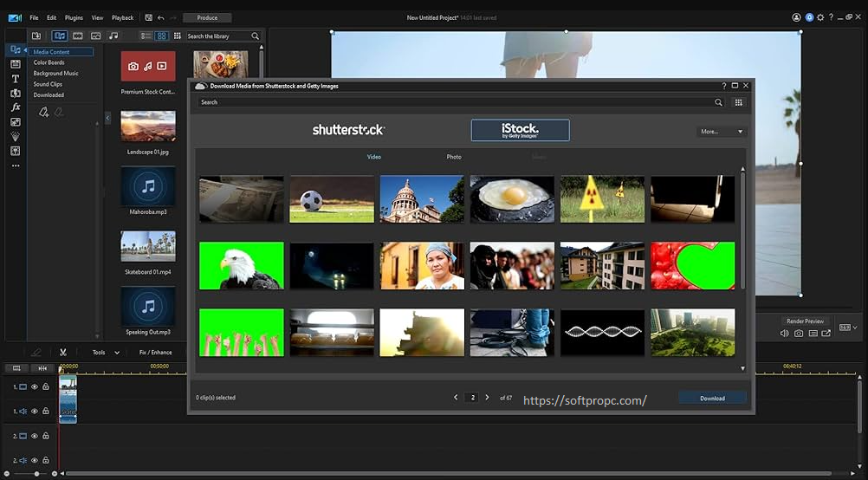Zoom in timeline with plus button
Viewport: 868px width, 480px height.
point(55,474)
